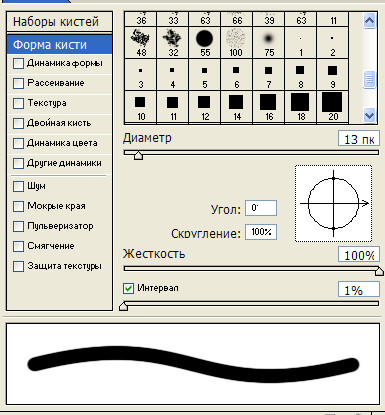This screenshot has width=385, height=415.
Task: Check the Динамика цвета option
Action: click(x=18, y=143)
